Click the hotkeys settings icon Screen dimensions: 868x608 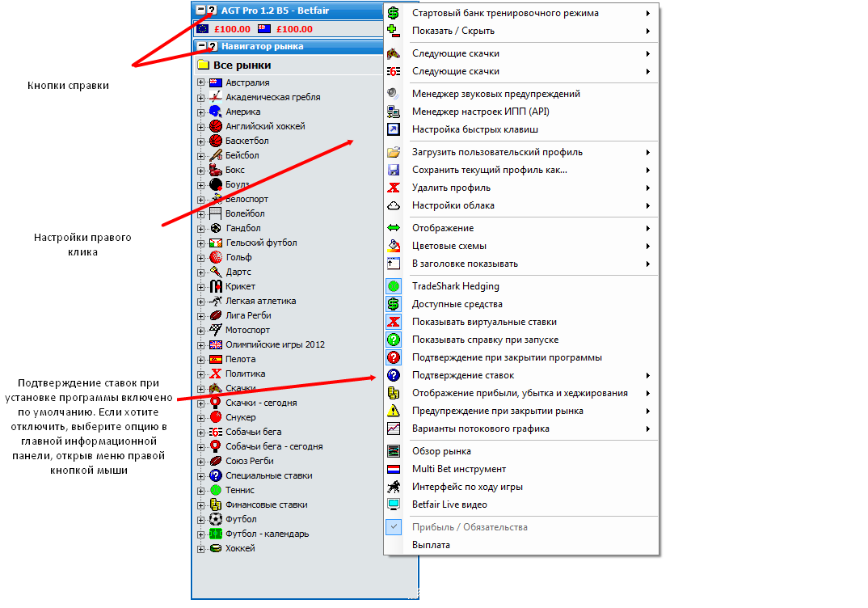[394, 129]
